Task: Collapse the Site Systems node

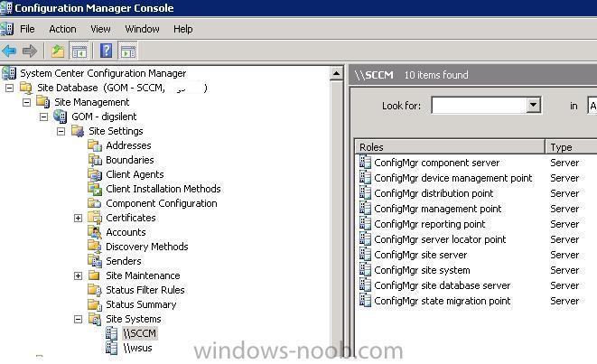Action: tap(78, 320)
